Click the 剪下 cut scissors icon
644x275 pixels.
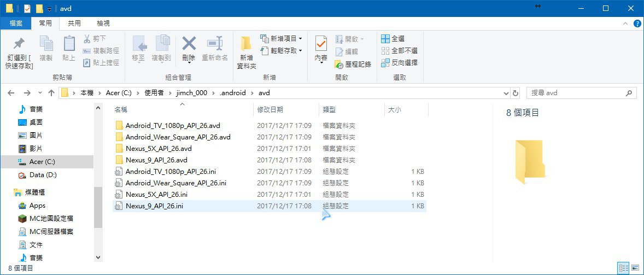click(x=87, y=39)
